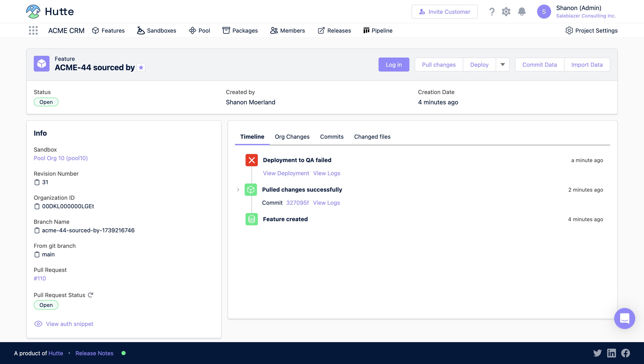Open the chat support widget bubble
The width and height of the screenshot is (644, 364).
pyautogui.click(x=625, y=318)
